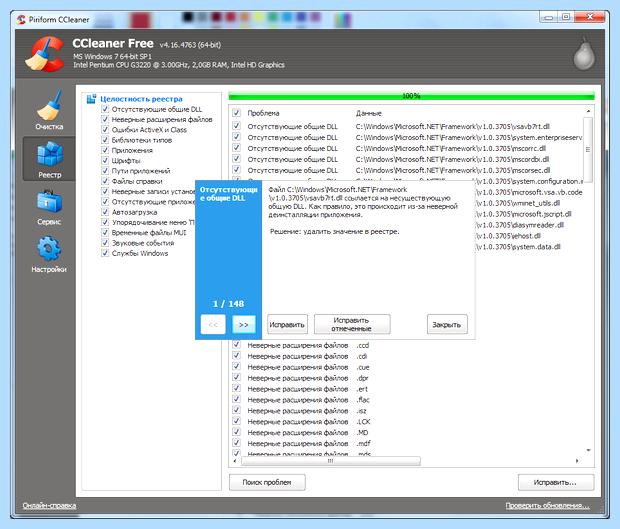Click scroll-up arrow of results list
Viewport: 620px width, 529px height.
pos(588,111)
